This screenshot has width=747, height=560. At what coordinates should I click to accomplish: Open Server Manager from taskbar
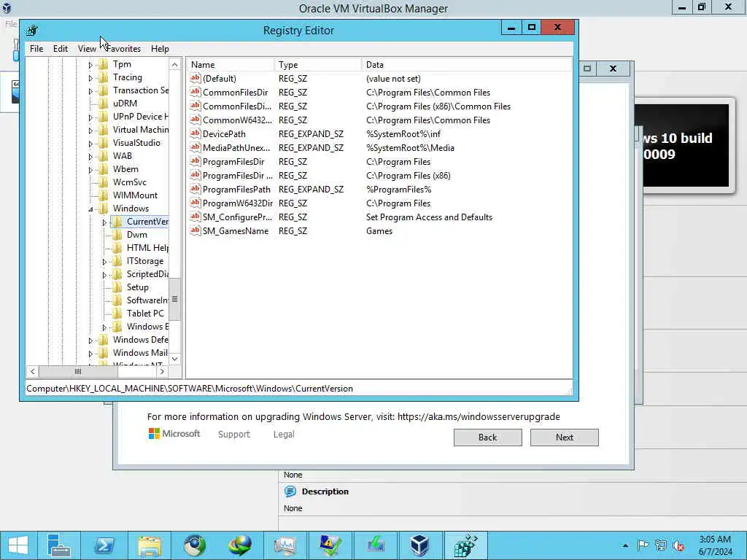click(x=59, y=545)
